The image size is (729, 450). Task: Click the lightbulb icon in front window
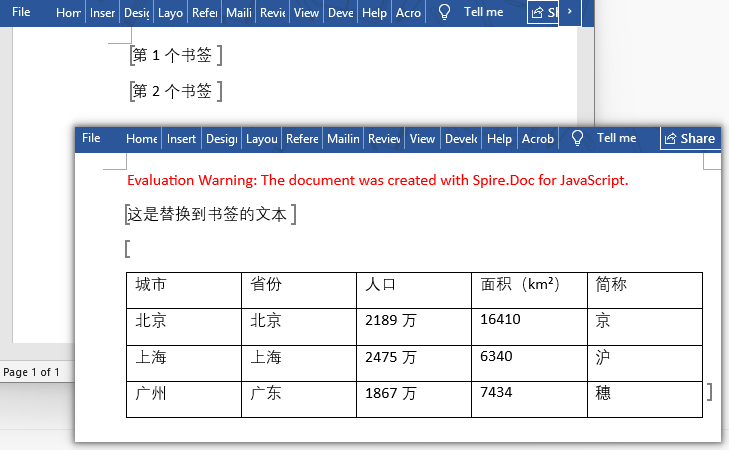[x=577, y=138]
